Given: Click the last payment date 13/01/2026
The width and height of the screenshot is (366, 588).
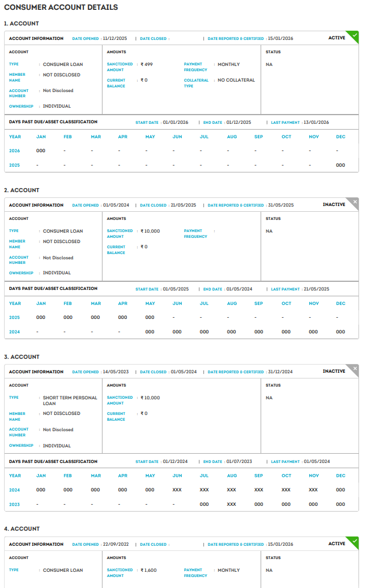Looking at the screenshot, I should pos(316,122).
